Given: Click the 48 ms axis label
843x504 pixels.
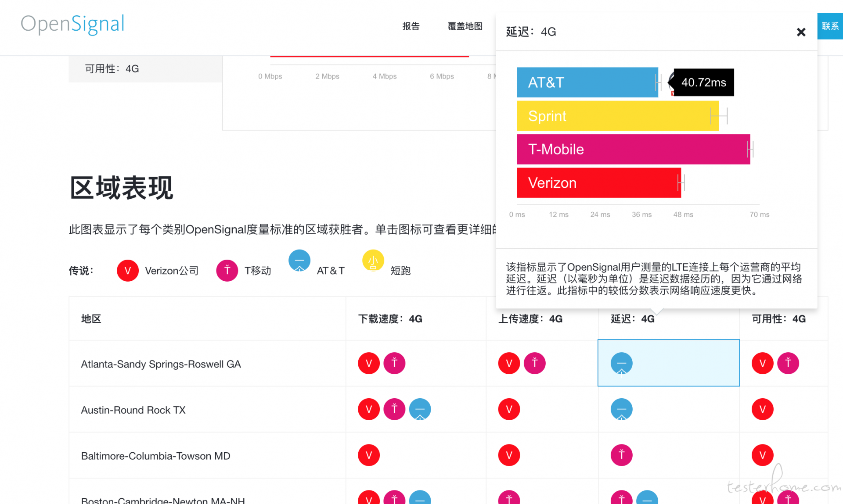Looking at the screenshot, I should pyautogui.click(x=683, y=214).
